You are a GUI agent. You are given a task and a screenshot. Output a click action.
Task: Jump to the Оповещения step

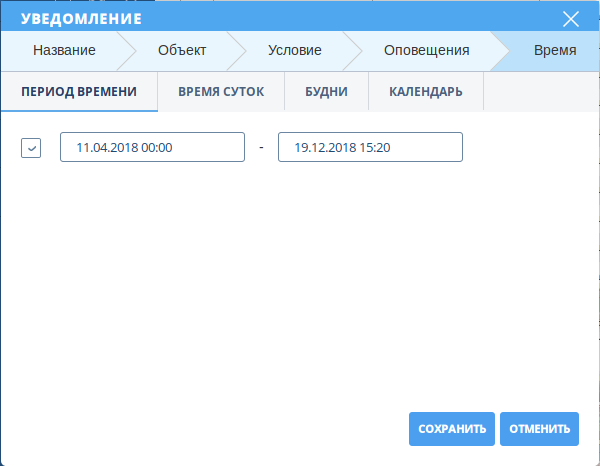point(427,51)
